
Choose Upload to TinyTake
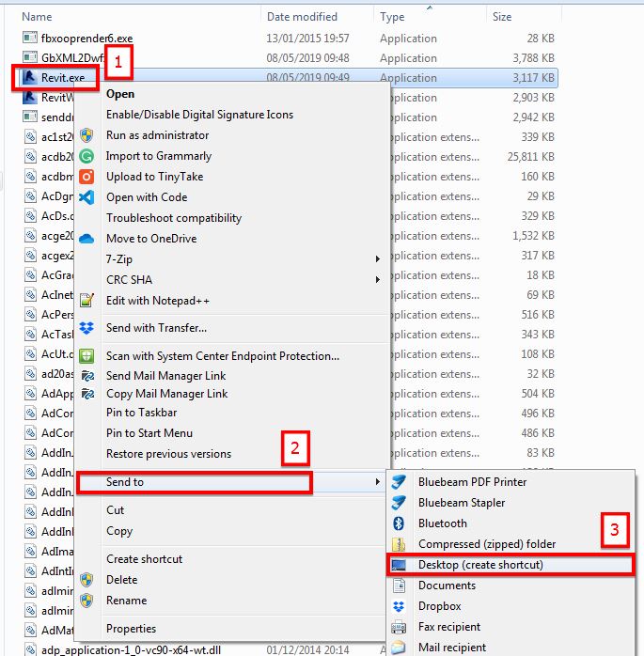coord(154,177)
